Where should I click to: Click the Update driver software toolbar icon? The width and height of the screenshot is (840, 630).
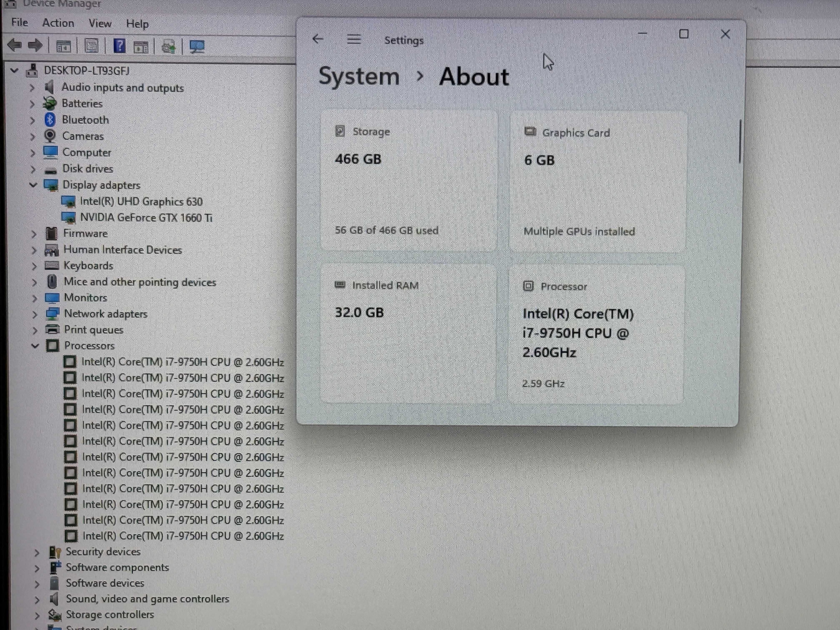(169, 47)
